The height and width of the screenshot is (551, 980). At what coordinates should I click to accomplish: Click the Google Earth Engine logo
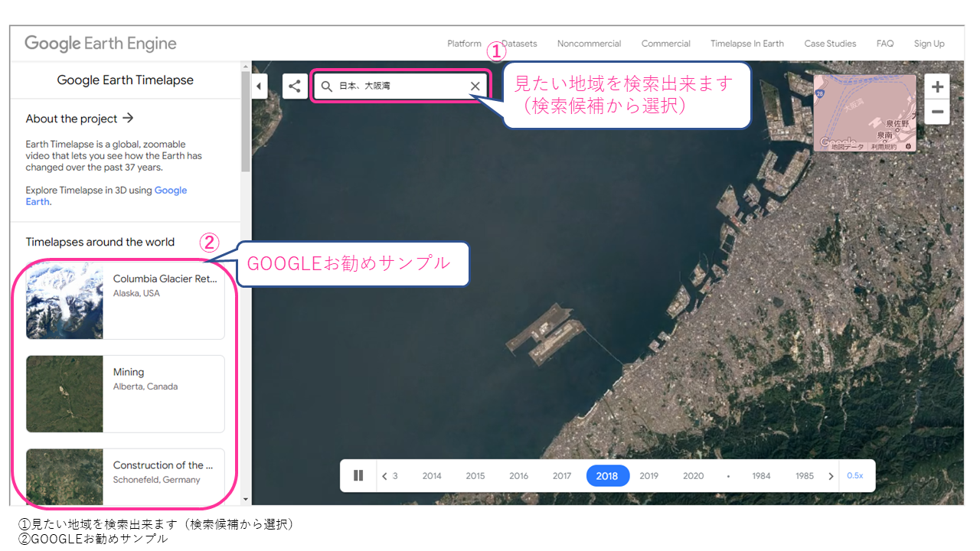[x=100, y=44]
